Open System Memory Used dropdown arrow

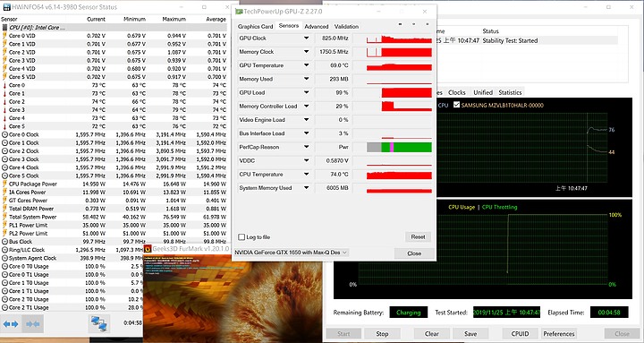pos(306,187)
